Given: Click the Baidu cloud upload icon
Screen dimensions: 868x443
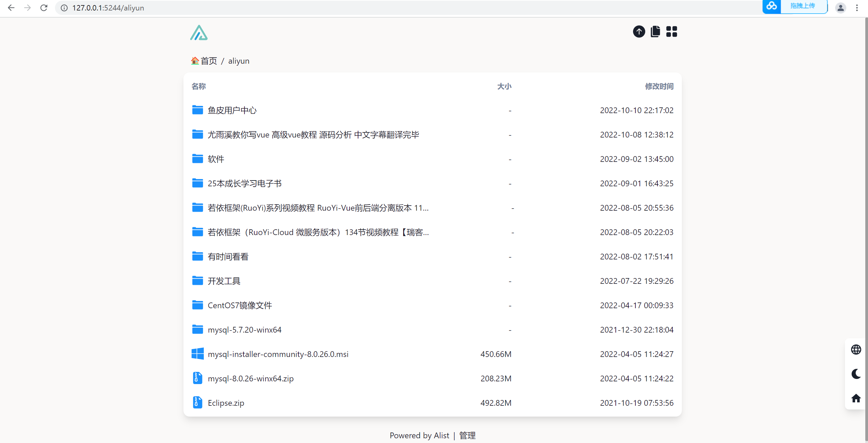Looking at the screenshot, I should click(x=771, y=6).
